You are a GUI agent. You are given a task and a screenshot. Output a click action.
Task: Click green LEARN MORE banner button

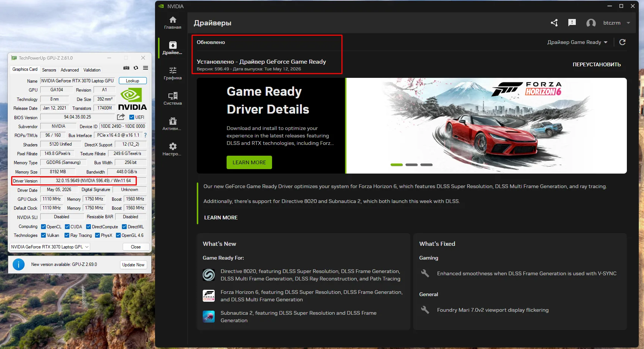[249, 162]
